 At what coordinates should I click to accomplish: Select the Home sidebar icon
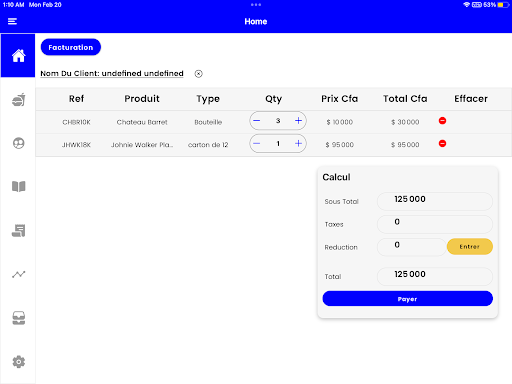[x=18, y=55]
